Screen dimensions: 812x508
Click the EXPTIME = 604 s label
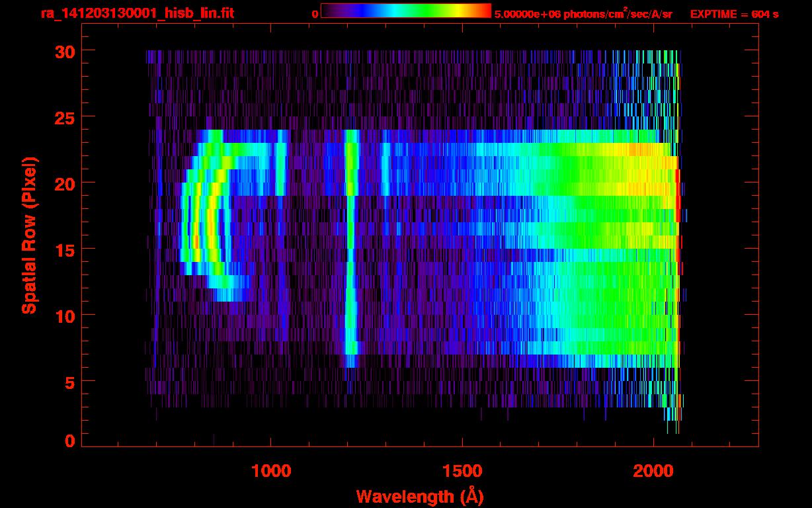pos(734,14)
